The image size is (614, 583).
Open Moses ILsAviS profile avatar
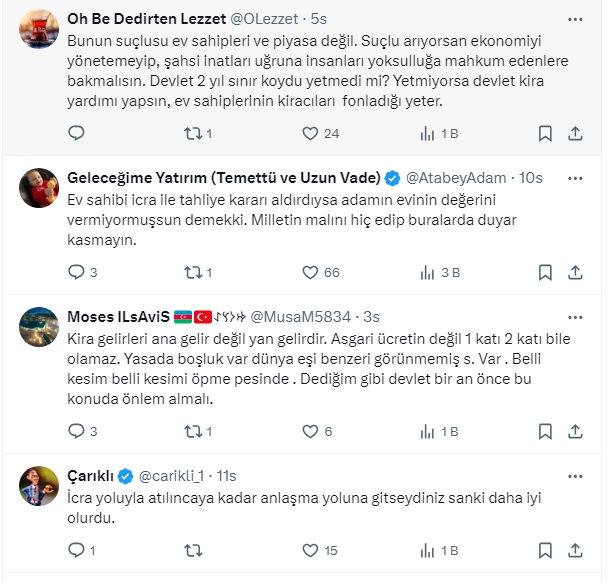[39, 326]
